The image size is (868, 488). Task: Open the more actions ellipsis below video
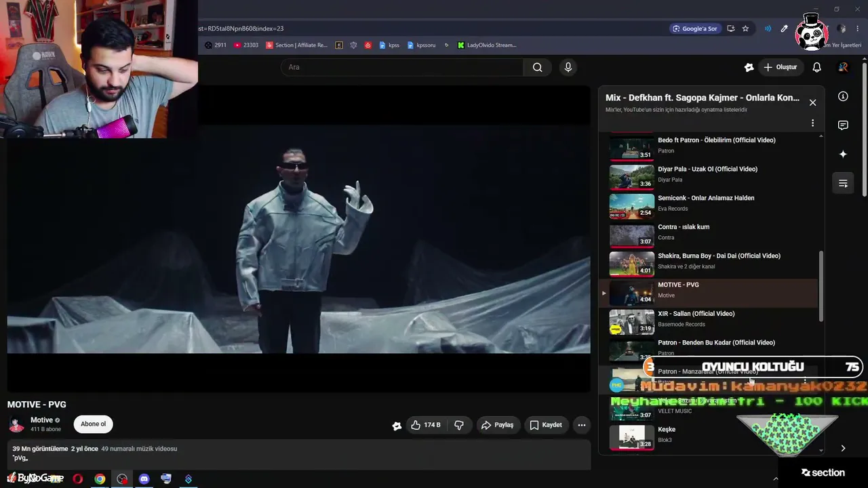point(582,425)
